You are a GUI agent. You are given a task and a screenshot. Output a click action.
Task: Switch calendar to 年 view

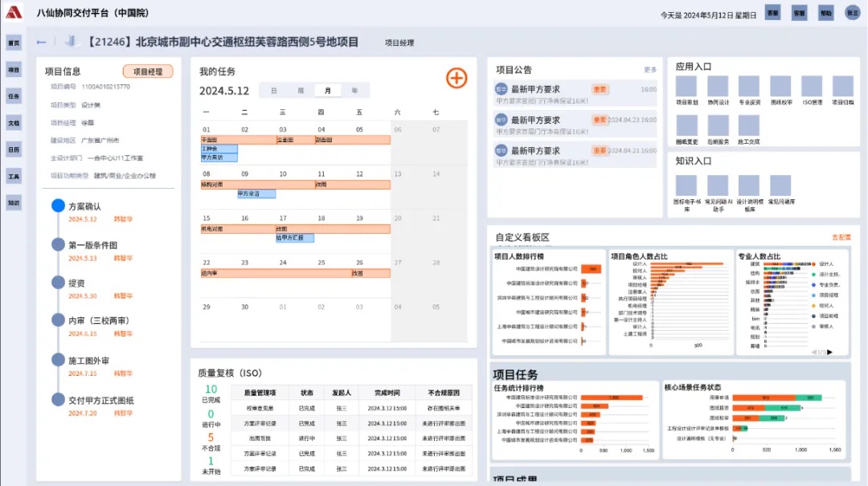pos(354,91)
